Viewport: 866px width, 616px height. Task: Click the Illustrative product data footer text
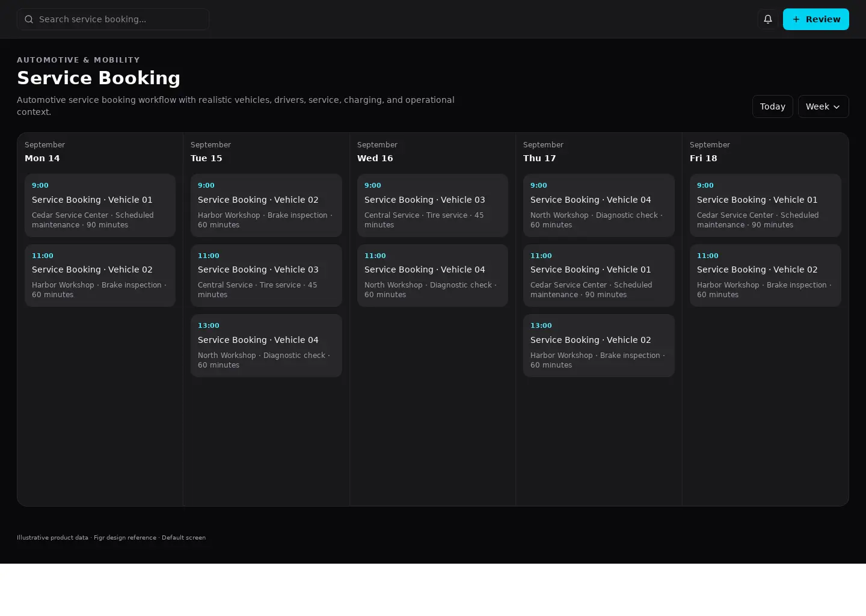pyautogui.click(x=111, y=538)
